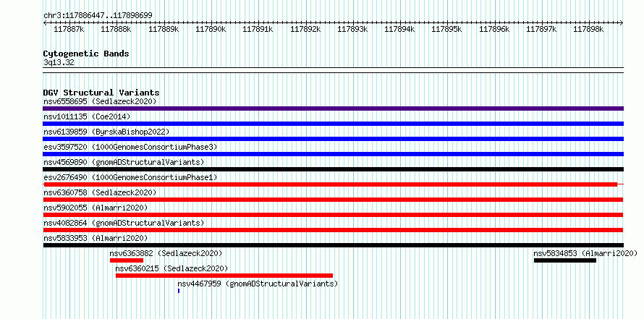
Task: Click the tiny blue nsv4467959 marker
Action: pyautogui.click(x=179, y=291)
